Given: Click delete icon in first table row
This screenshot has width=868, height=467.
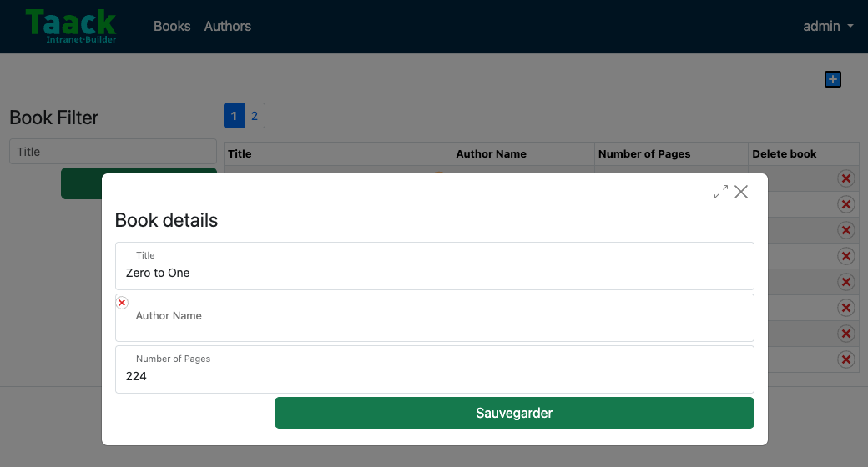Looking at the screenshot, I should point(845,178).
